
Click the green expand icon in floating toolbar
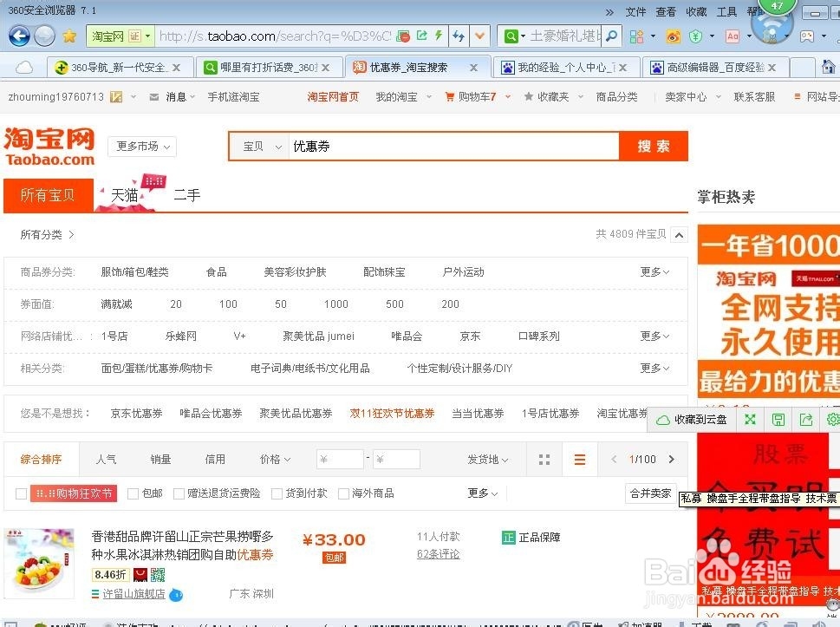[x=750, y=420]
